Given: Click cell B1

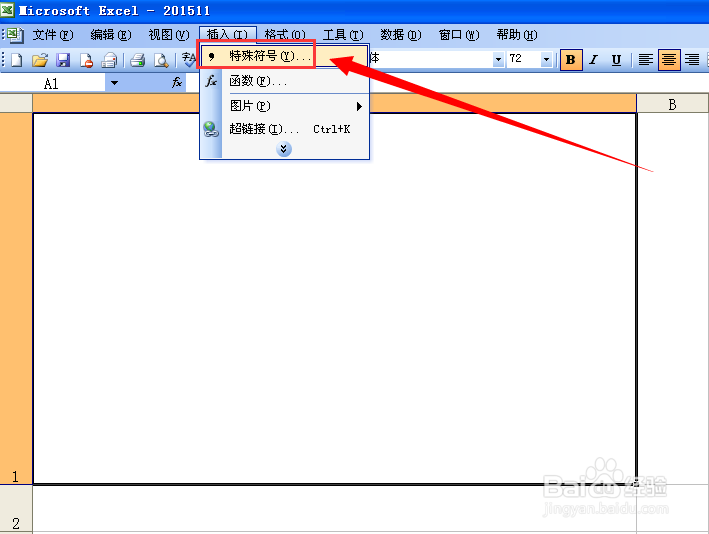Looking at the screenshot, I should [x=672, y=298].
